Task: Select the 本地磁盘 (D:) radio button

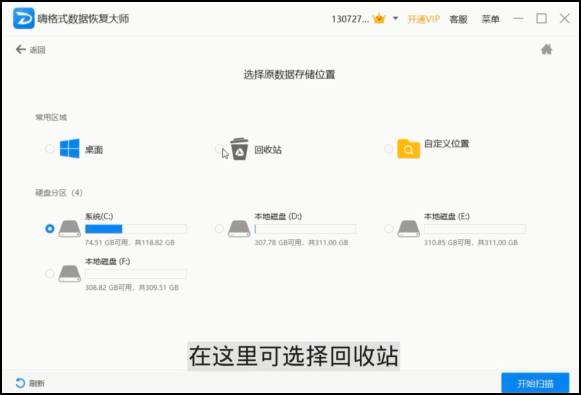Action: tap(219, 229)
